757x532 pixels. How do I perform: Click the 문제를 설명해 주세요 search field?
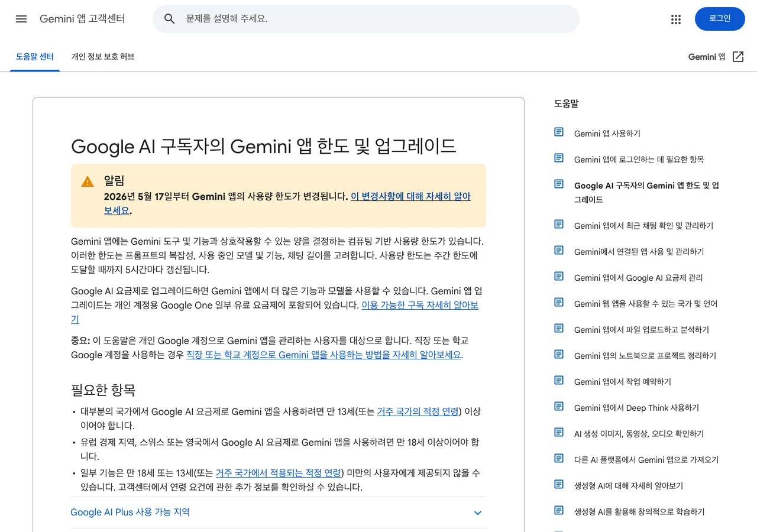click(x=366, y=19)
